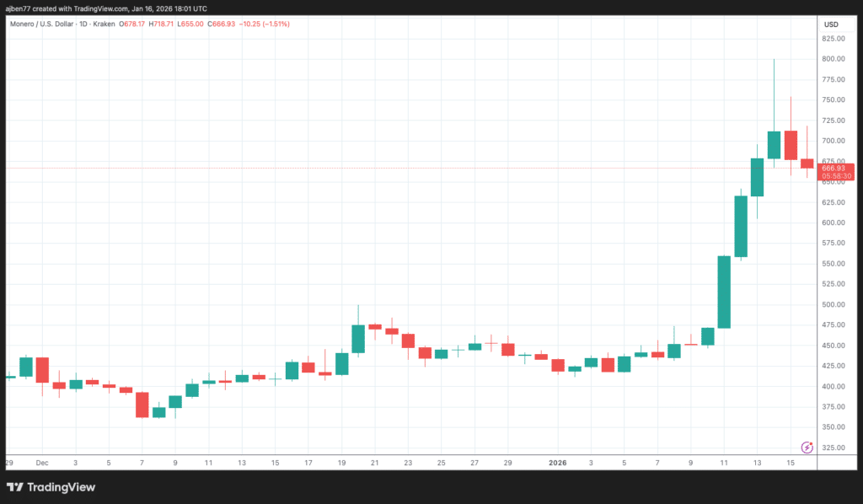Click the 325.00 price axis label
863x504 pixels.
click(834, 448)
